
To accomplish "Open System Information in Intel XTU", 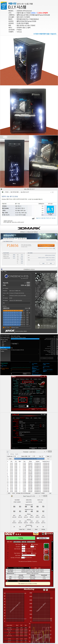I will pos(5,336).
